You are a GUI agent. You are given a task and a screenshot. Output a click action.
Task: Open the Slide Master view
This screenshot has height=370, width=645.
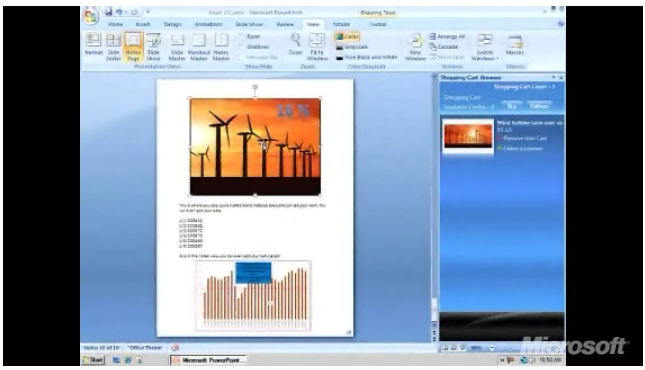(177, 47)
